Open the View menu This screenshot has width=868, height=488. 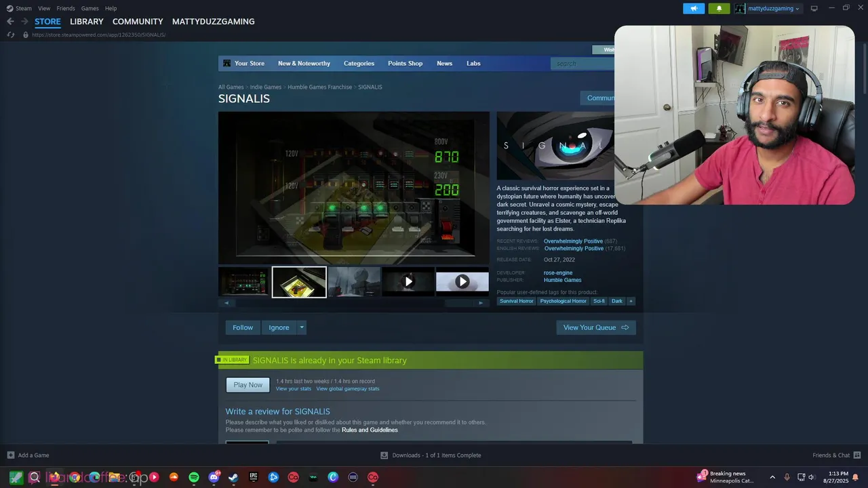pyautogui.click(x=44, y=8)
